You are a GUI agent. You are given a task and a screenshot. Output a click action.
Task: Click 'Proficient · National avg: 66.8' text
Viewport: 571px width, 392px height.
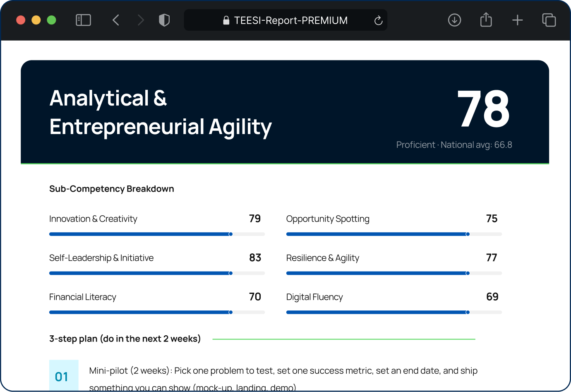(454, 145)
